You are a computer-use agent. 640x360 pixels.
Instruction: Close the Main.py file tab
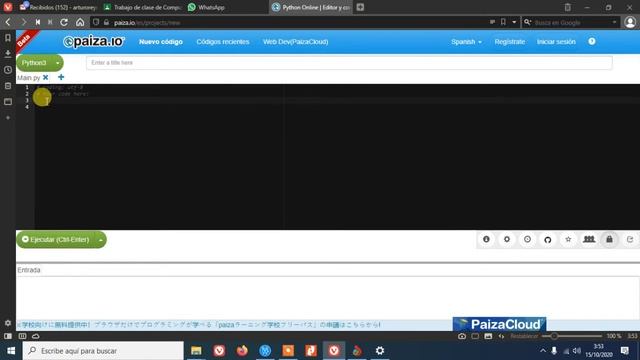[x=46, y=77]
